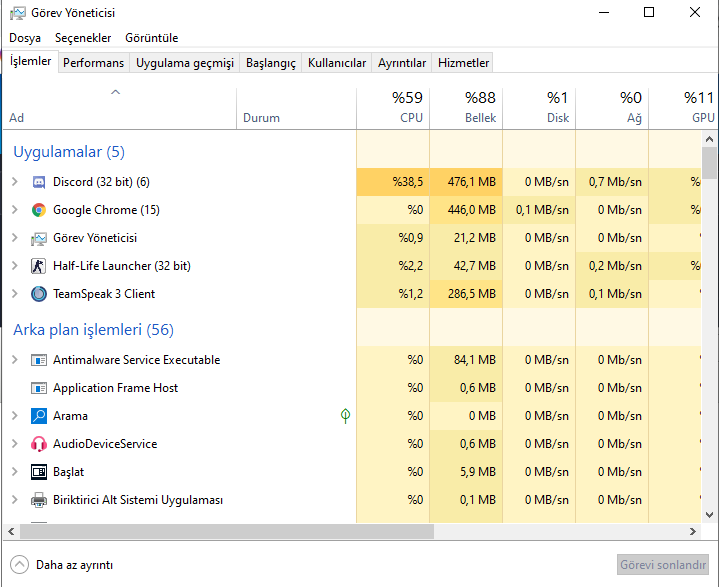The height and width of the screenshot is (587, 719).
Task: Click Antimalware's 84,1 MB memory value
Action: 475,360
